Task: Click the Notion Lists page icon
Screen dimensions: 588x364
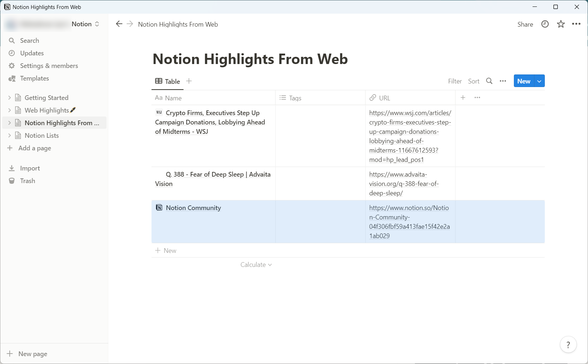Action: (x=18, y=136)
